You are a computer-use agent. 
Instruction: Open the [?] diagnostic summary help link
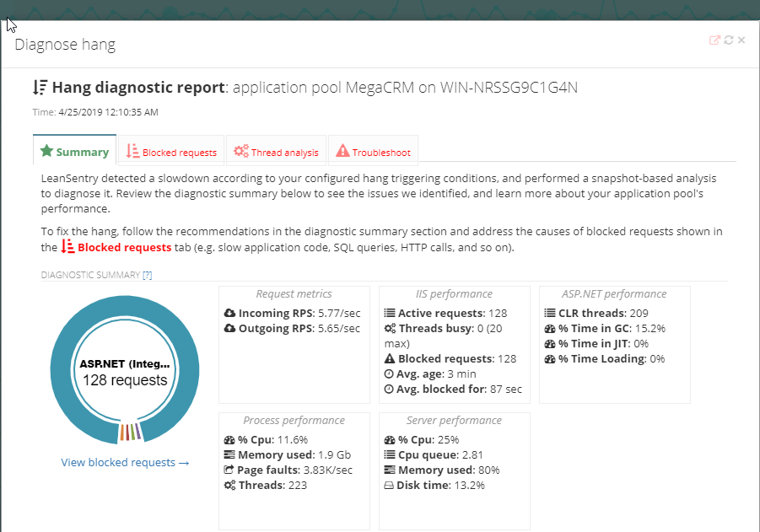point(147,275)
